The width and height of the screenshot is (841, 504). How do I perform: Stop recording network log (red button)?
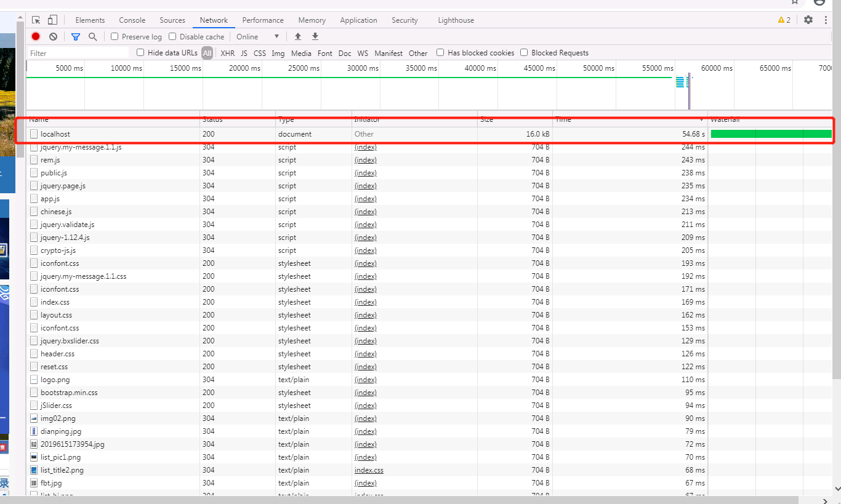pyautogui.click(x=36, y=37)
